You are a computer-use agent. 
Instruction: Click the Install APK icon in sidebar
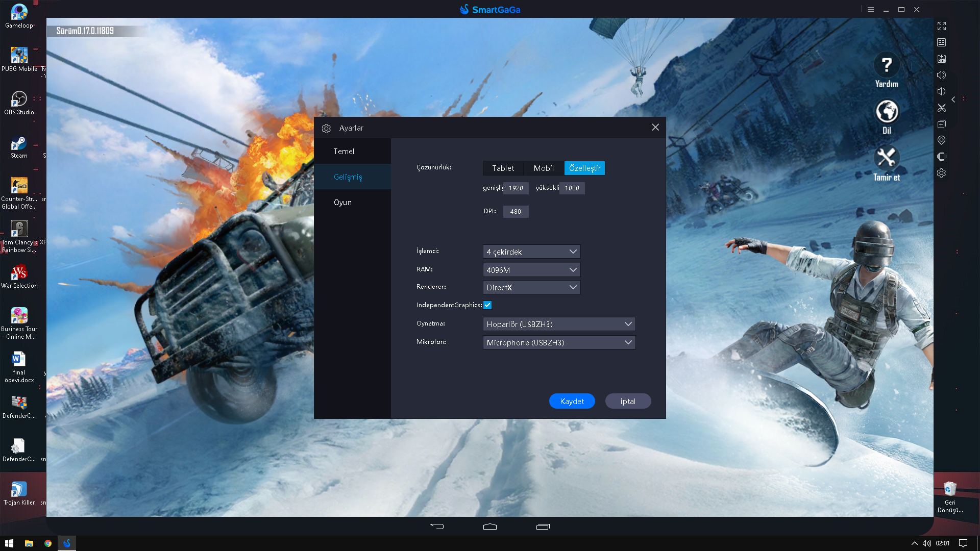click(x=942, y=59)
